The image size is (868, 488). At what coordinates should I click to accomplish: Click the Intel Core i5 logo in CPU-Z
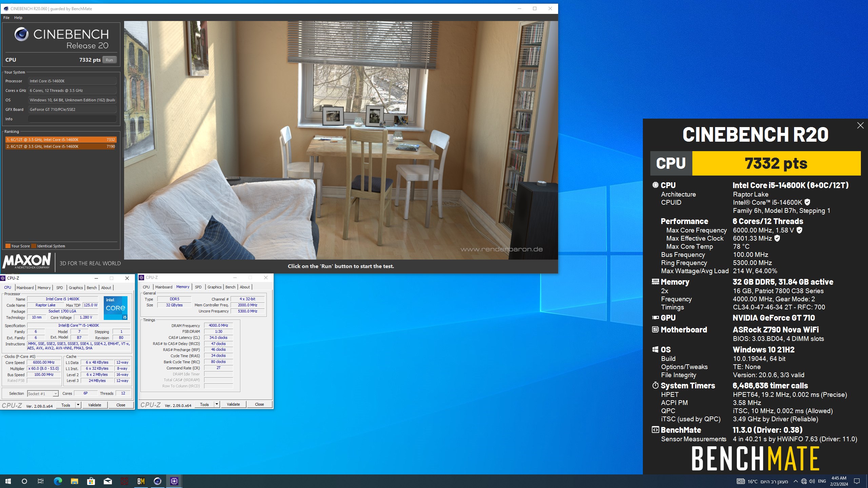(x=115, y=308)
